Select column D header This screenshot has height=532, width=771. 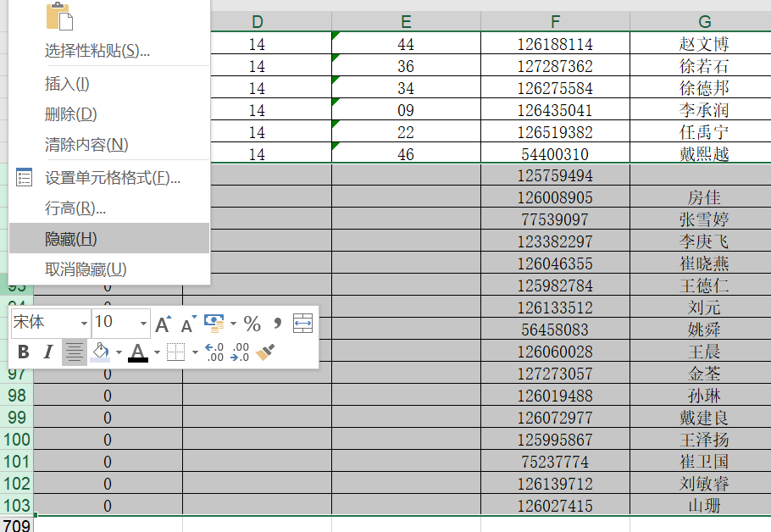258,22
